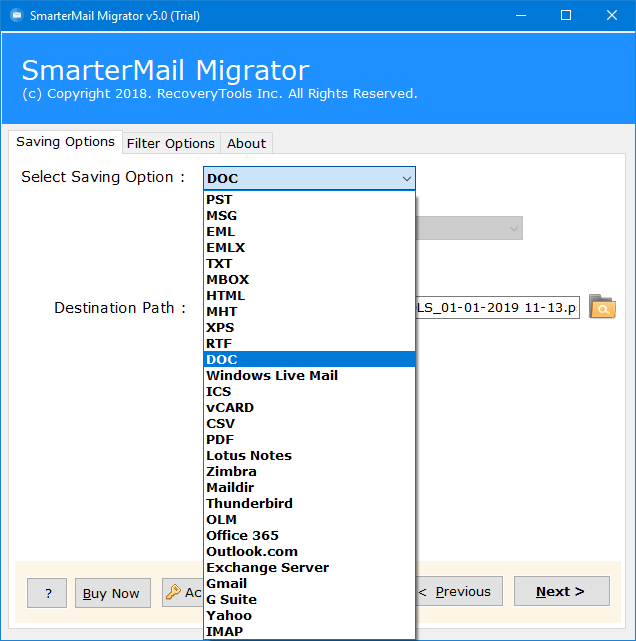636x641 pixels.
Task: Maximize the SmarterMail Migrator window
Action: [566, 16]
